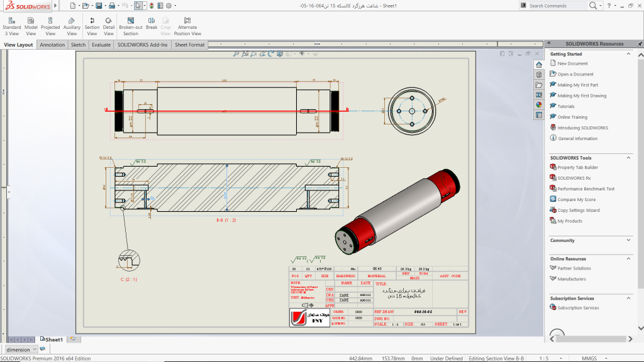644x362 pixels.
Task: Activate the Section View tool
Action: pos(92,26)
